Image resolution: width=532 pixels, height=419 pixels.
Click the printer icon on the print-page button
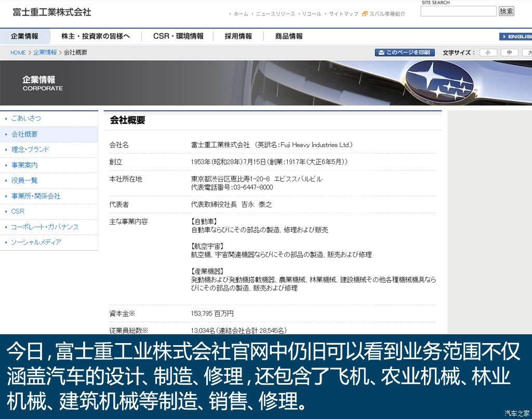(x=381, y=53)
